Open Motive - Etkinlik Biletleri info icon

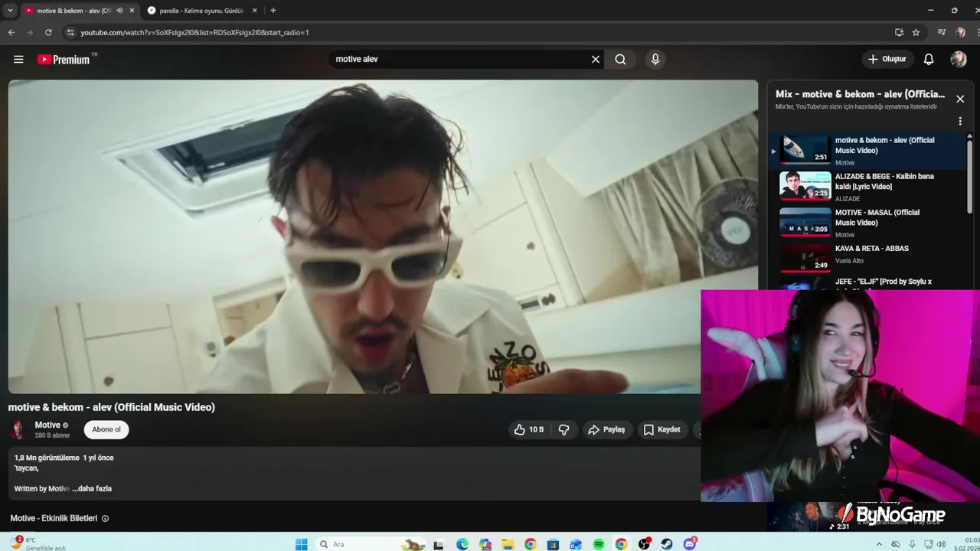point(106,518)
